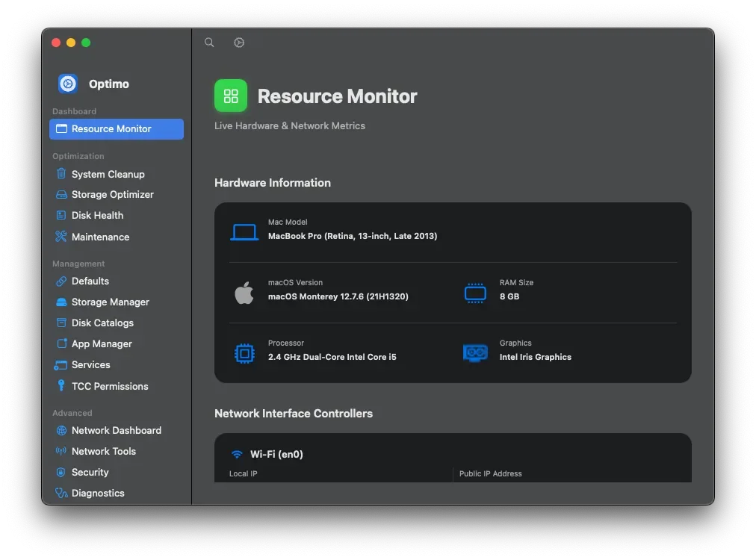Open the Disk Health section

point(117,216)
